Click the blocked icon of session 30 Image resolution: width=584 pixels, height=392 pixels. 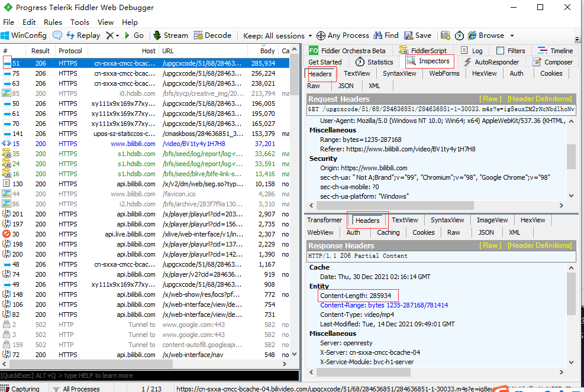(7, 234)
